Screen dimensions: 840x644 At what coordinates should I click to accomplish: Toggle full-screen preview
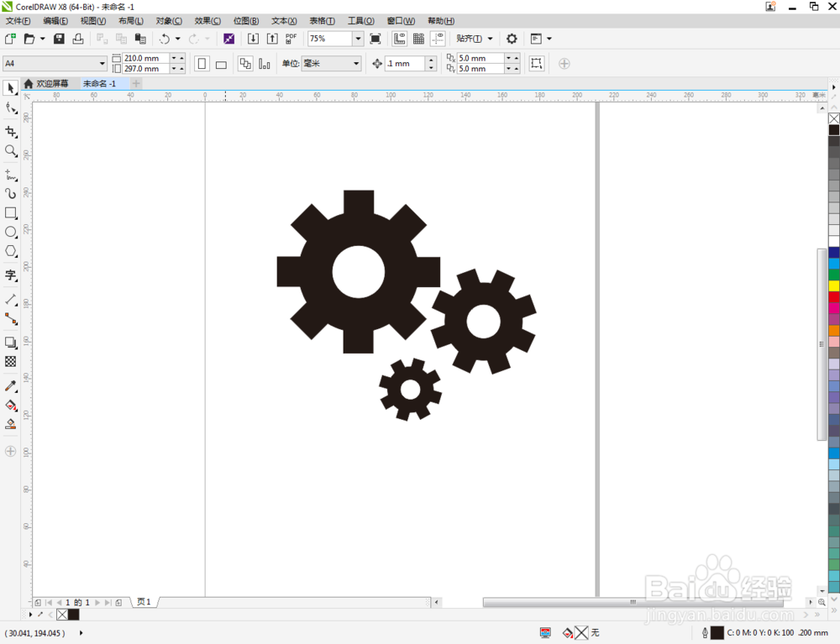pos(375,39)
